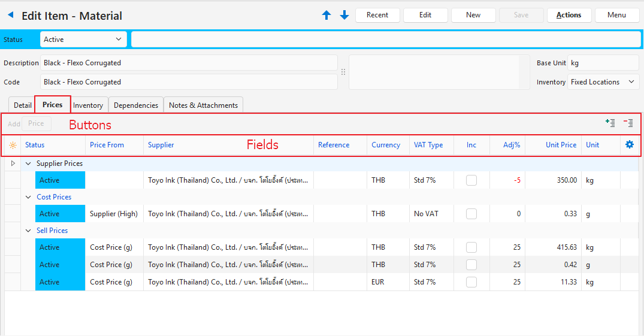Toggle Inc checkbox on EUR sell price row
The height and width of the screenshot is (336, 644).
click(x=471, y=282)
